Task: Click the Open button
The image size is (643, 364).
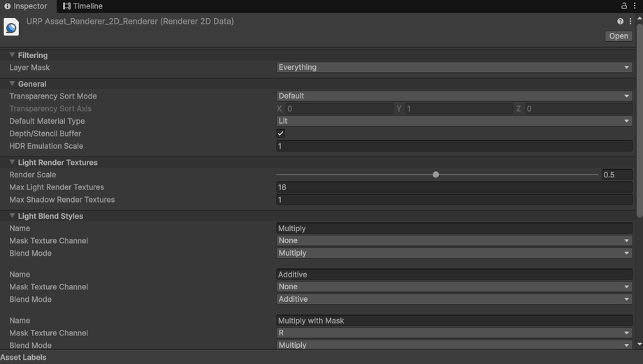Action: tap(619, 36)
